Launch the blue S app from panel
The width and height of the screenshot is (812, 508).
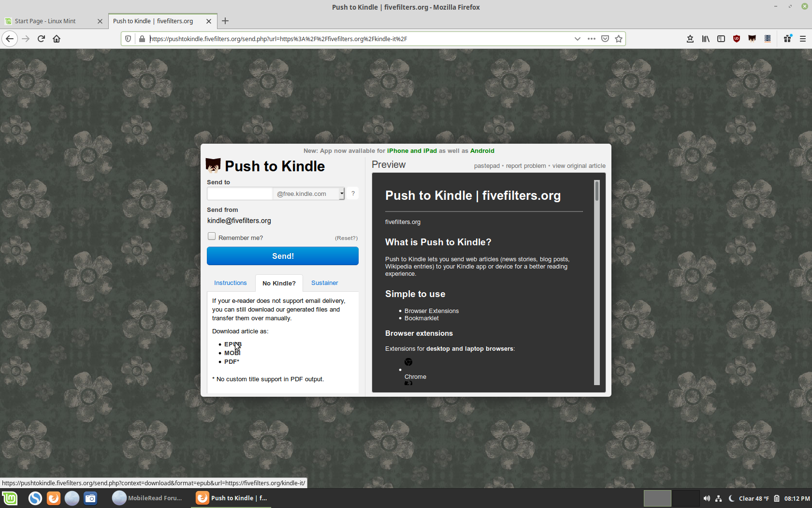[x=35, y=498]
